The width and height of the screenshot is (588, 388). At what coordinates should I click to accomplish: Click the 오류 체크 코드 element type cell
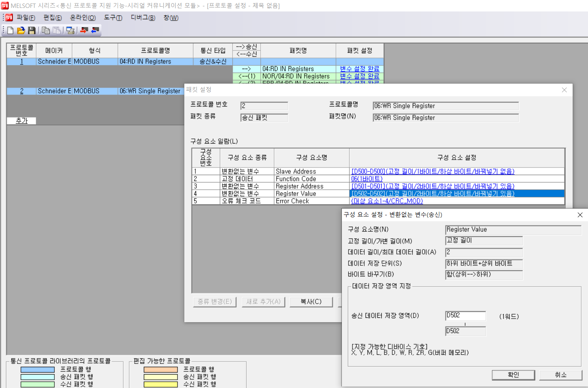coord(247,201)
